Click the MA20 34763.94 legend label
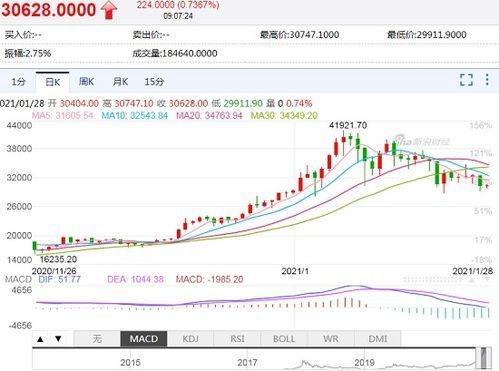 pos(209,116)
